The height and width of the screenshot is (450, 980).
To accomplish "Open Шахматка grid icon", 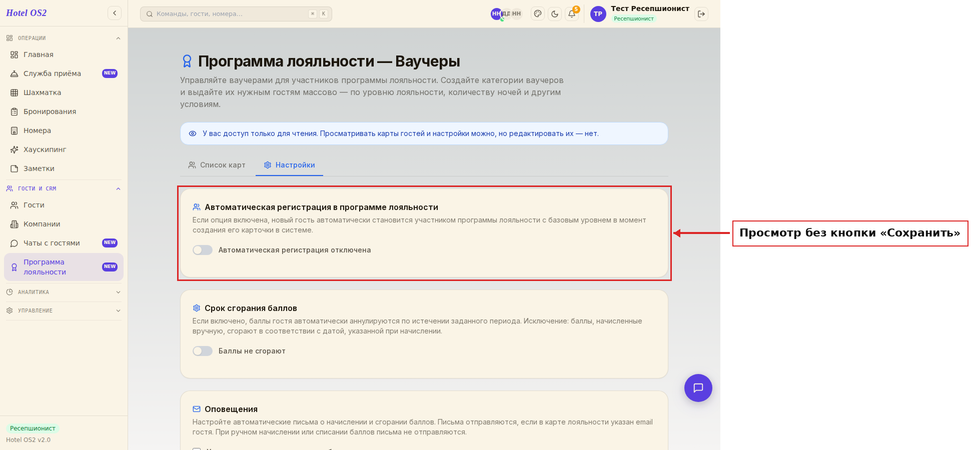I will (14, 92).
